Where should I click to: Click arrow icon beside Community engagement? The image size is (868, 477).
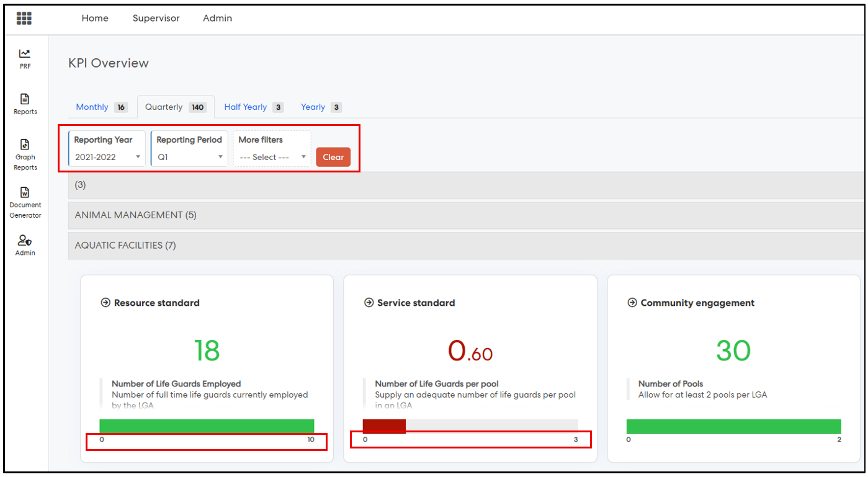632,303
